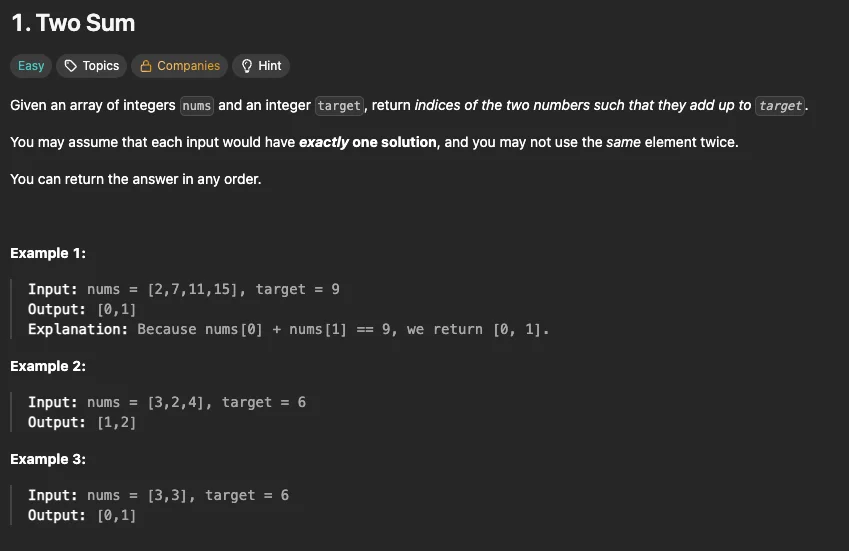Click the "Example 3:" heading

pyautogui.click(x=48, y=459)
